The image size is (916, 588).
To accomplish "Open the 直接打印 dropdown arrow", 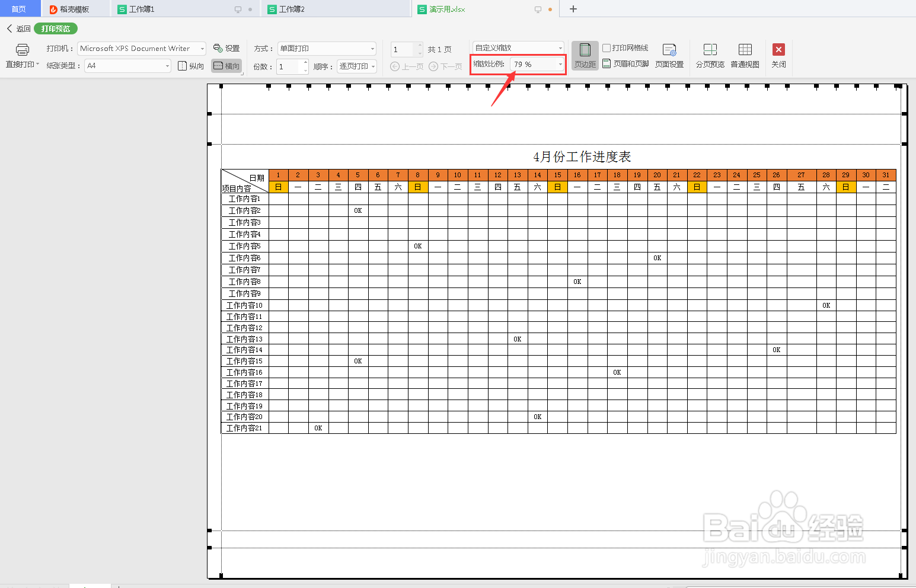I will pyautogui.click(x=38, y=64).
